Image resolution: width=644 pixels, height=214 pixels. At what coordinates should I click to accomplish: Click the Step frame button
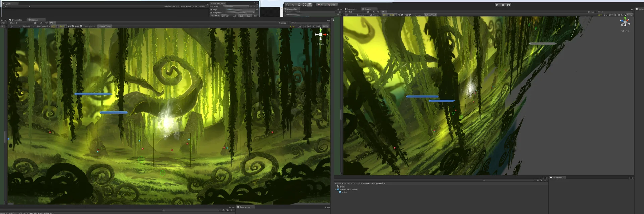point(508,5)
